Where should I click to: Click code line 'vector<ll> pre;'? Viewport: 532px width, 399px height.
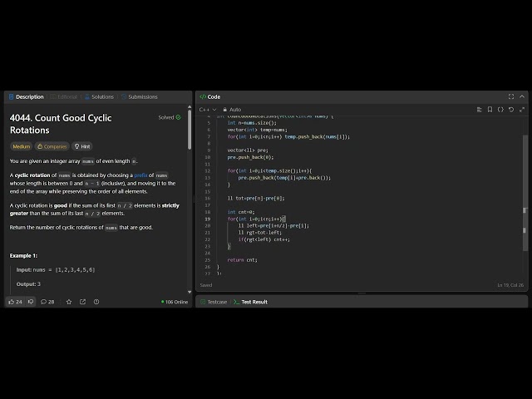[x=248, y=150]
